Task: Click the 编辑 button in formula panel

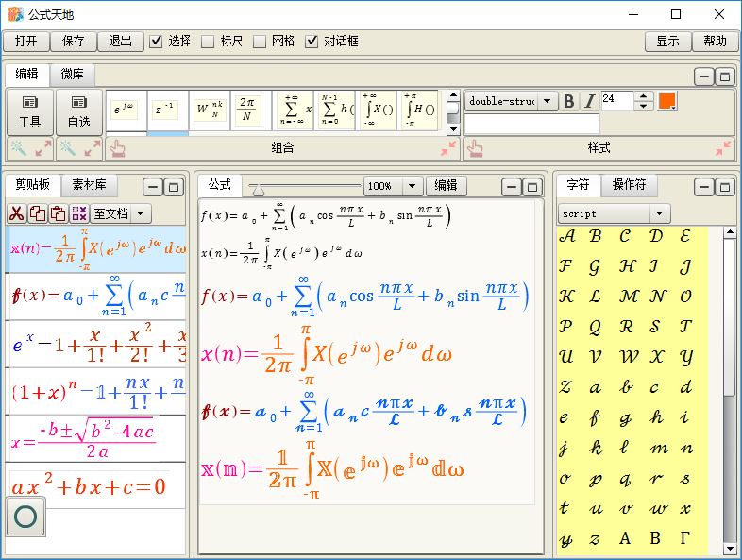Action: [446, 185]
